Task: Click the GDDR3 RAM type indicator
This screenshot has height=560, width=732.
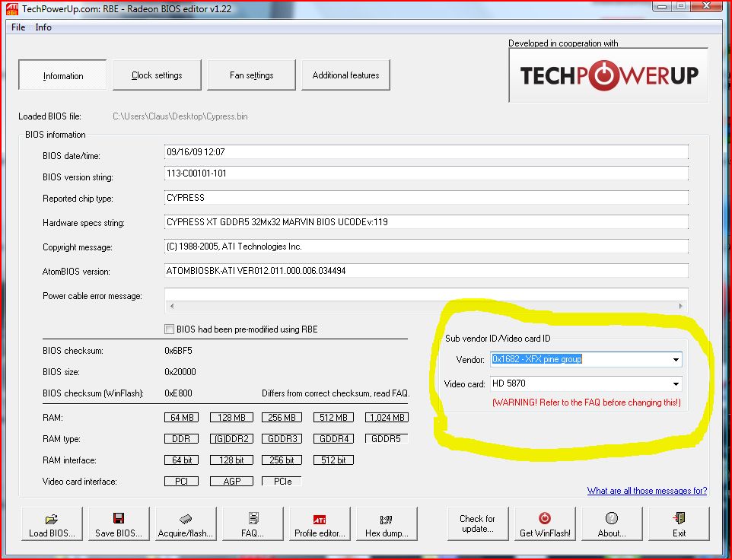Action: click(282, 439)
